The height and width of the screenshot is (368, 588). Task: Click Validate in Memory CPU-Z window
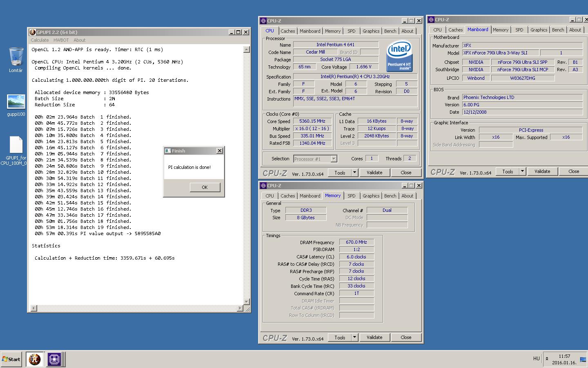coord(374,337)
